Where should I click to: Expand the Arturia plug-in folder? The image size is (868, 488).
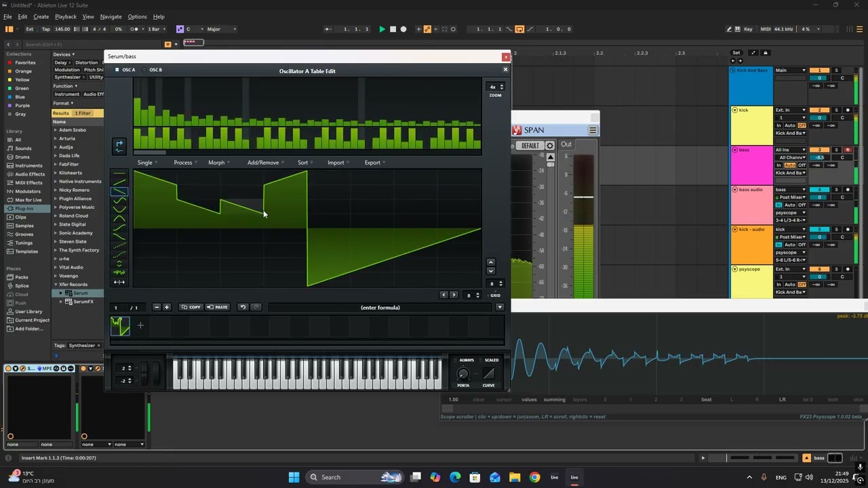(x=56, y=138)
